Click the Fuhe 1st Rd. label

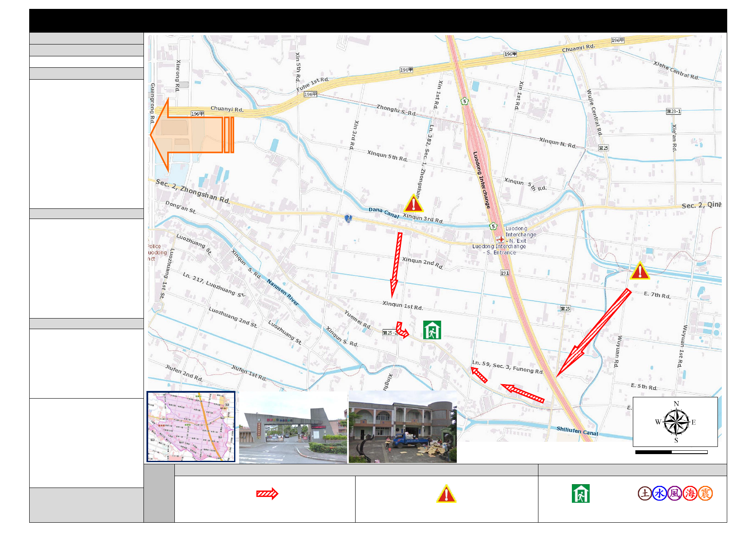click(x=313, y=84)
